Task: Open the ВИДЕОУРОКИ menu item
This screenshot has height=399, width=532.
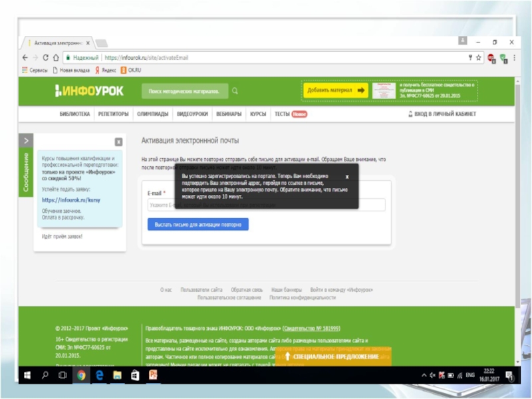Action: click(192, 114)
